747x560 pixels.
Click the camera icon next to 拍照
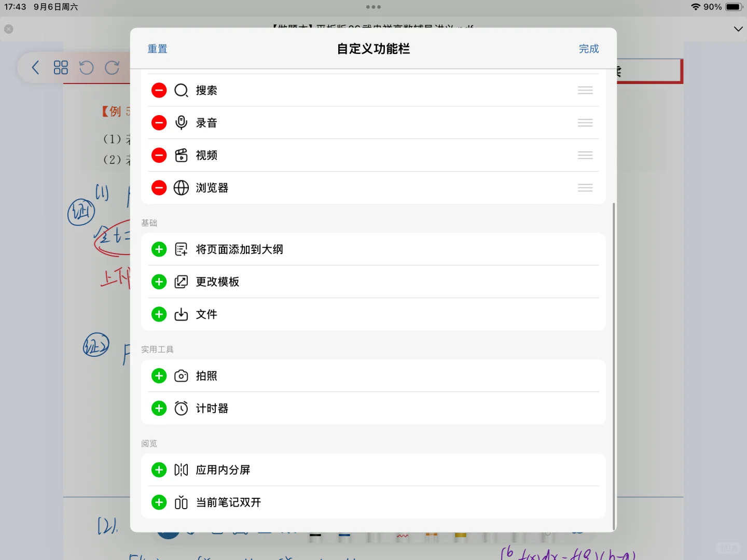(181, 376)
